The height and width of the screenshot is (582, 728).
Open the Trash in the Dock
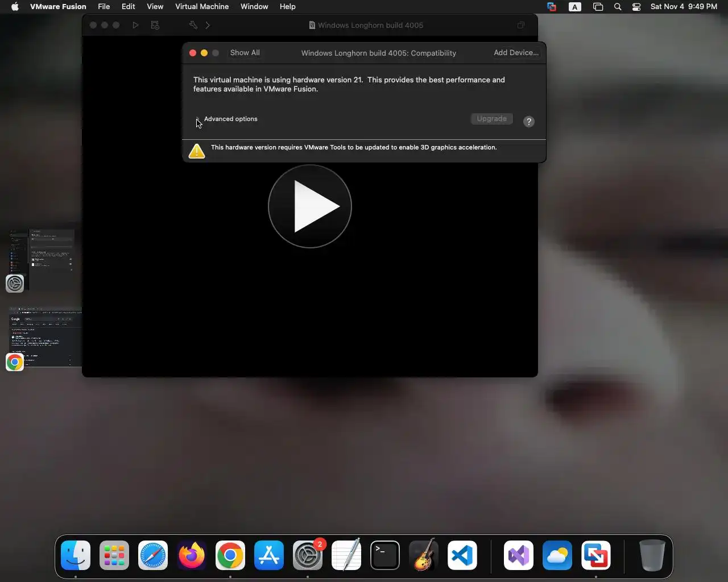[x=652, y=555]
